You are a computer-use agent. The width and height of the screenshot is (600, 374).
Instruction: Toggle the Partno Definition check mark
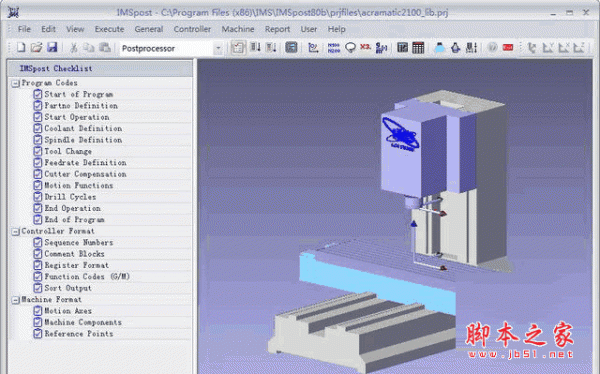[x=38, y=106]
